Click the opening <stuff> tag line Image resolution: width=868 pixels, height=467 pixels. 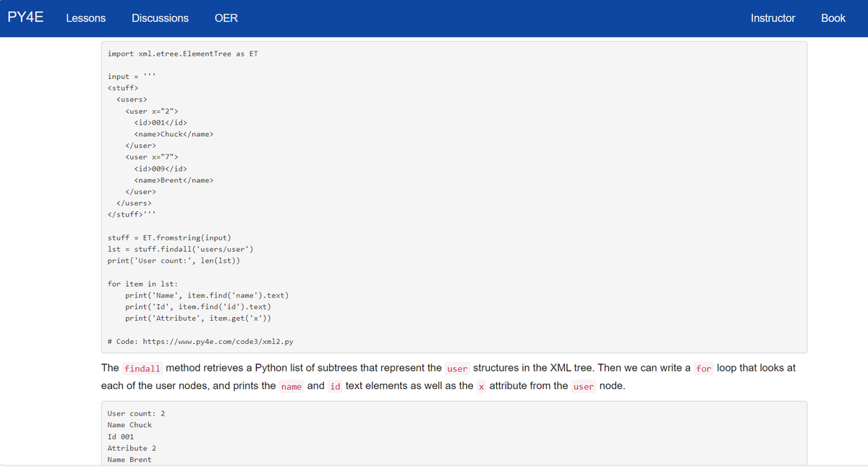[123, 88]
